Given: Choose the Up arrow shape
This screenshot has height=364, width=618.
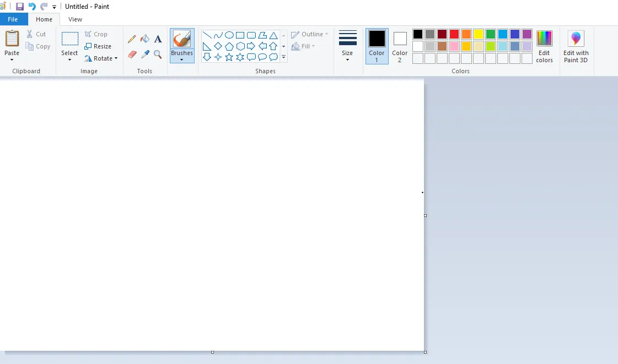Looking at the screenshot, I should 273,46.
